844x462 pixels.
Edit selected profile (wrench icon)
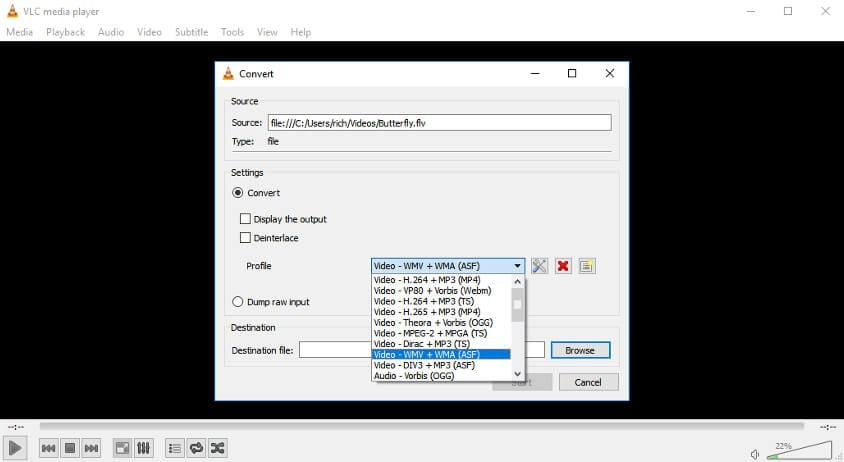539,266
